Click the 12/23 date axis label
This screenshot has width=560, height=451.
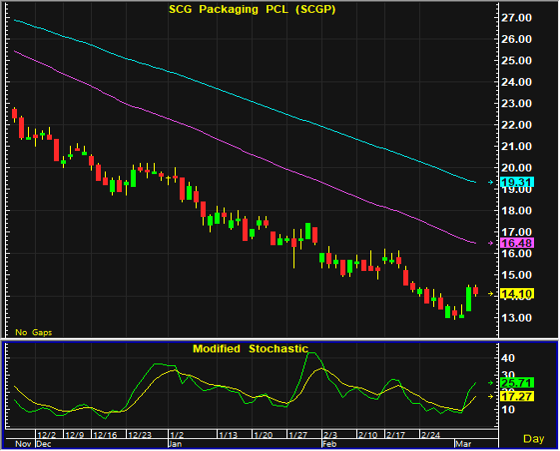point(140,435)
